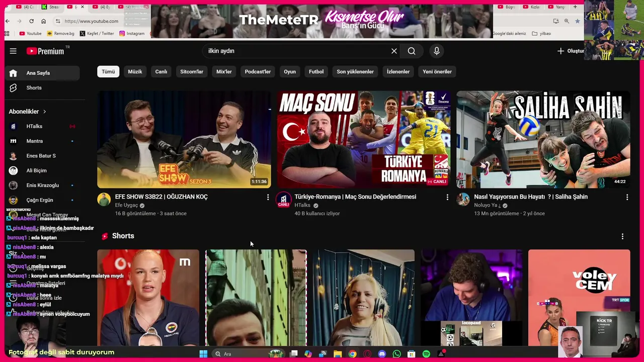Click the browser home icon
Image resolution: width=644 pixels, height=362 pixels.
(43, 21)
